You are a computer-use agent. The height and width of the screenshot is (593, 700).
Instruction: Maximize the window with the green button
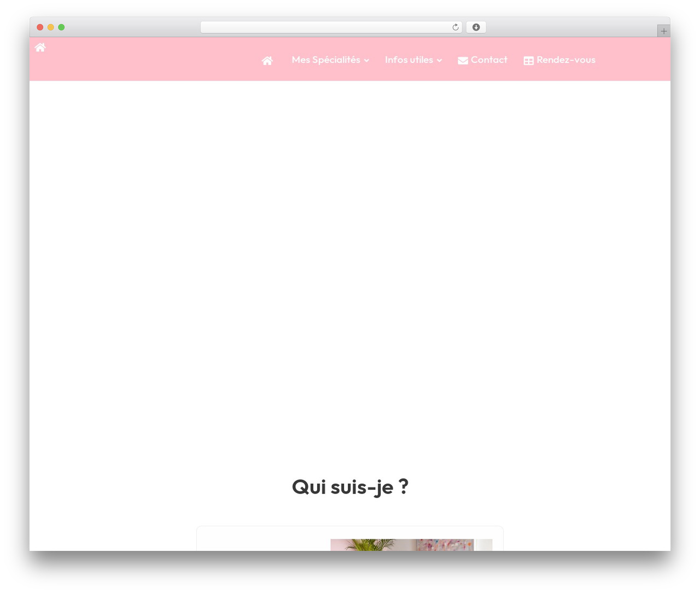61,27
